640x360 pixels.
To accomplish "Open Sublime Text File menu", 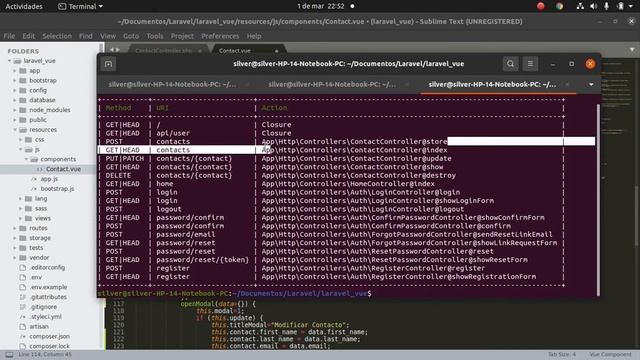I will [9, 36].
